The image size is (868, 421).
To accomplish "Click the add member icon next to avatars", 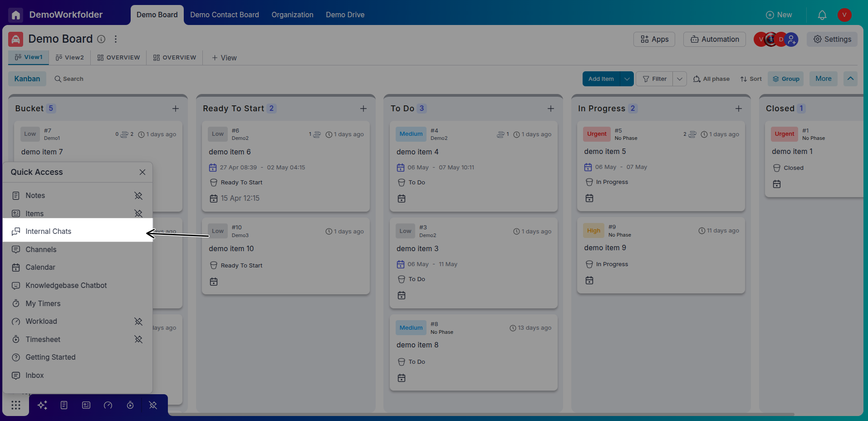I will 792,40.
